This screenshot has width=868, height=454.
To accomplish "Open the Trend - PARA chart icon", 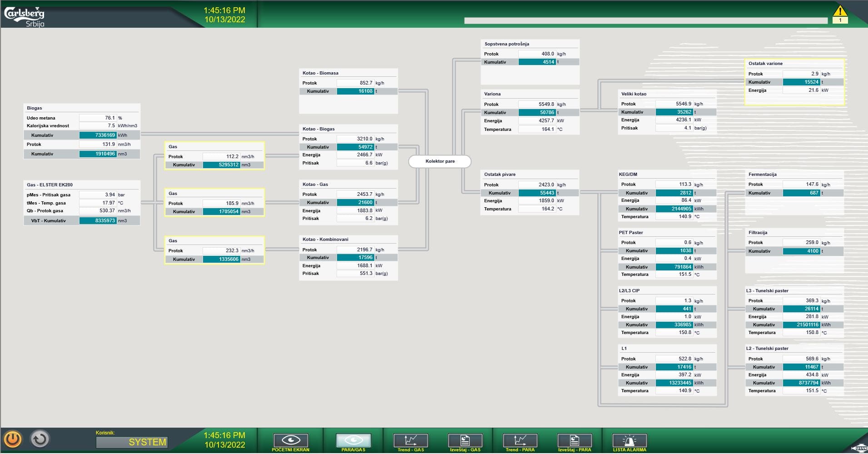I will click(x=520, y=439).
